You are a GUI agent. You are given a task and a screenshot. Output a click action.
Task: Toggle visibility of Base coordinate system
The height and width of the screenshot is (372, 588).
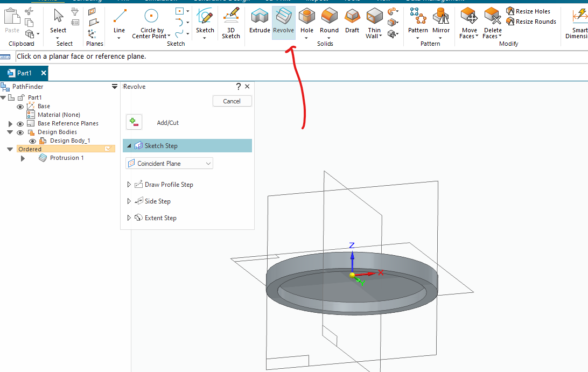[x=20, y=107]
